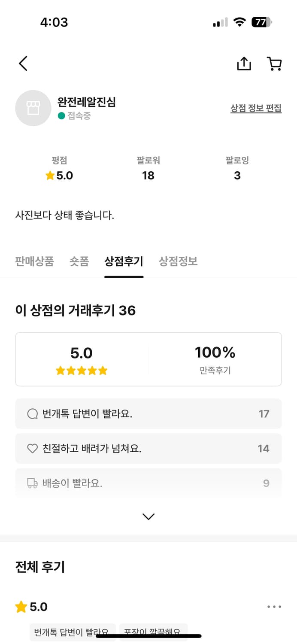Screen dimensions: 297x644
Task: Tap the 배송이 빨라요 delivery row
Action: [x=148, y=483]
